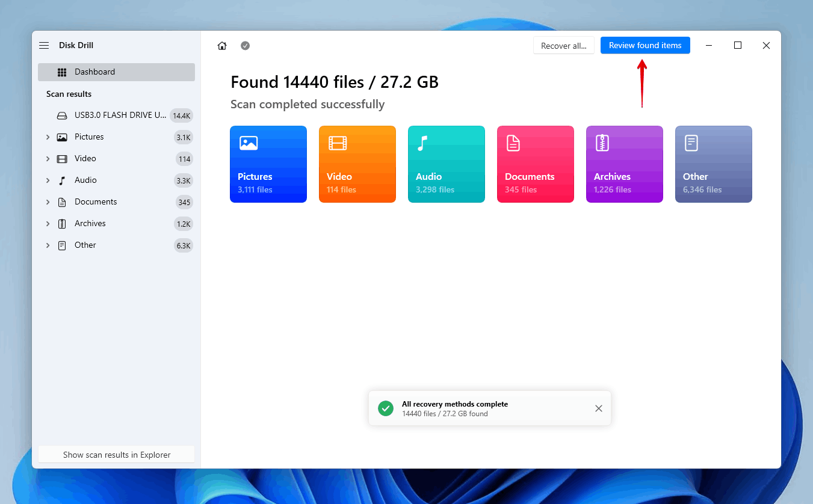Click the 114 Video count badge
The image size is (813, 504).
click(x=185, y=159)
